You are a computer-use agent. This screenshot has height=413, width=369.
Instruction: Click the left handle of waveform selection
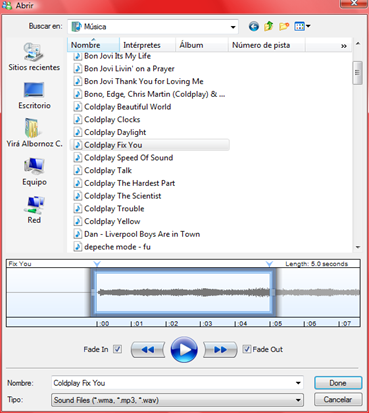(93, 293)
